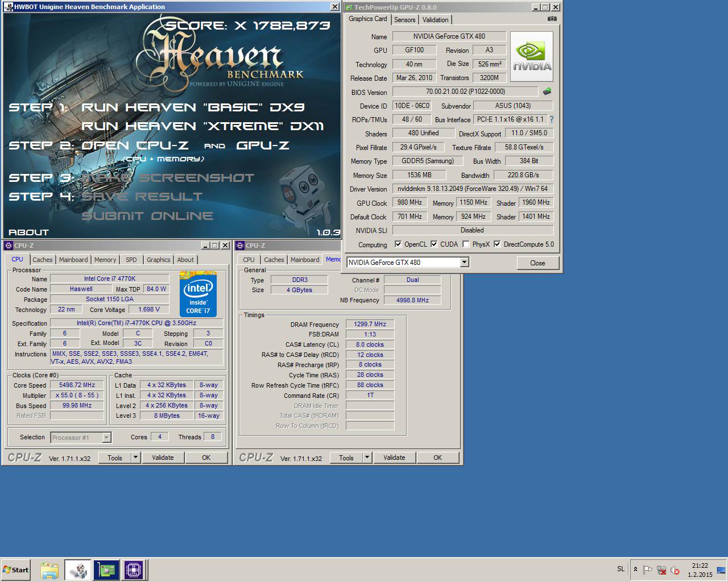Click Run Heaven "Xtreme" DX11 step
This screenshot has width=728, height=582.
[x=202, y=126]
